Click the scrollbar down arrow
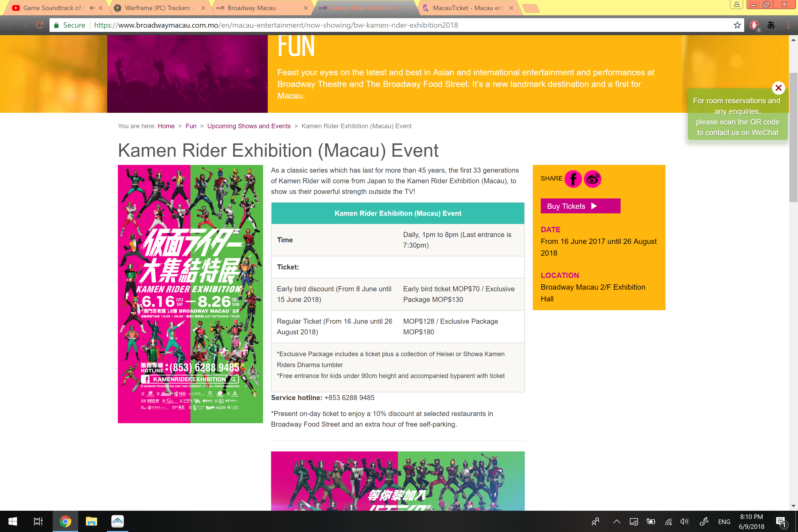The image size is (798, 532). pyautogui.click(x=793, y=506)
